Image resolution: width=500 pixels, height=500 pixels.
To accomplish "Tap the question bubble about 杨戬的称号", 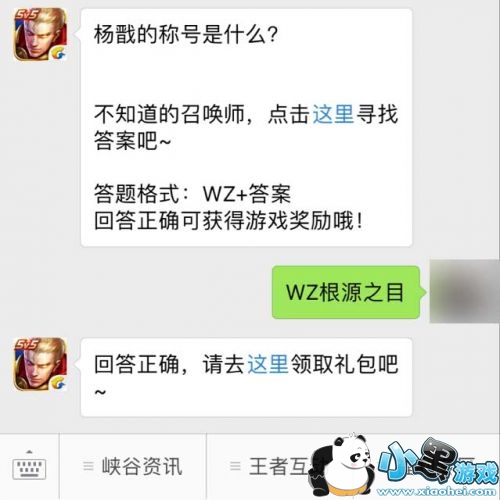I will 246,128.
